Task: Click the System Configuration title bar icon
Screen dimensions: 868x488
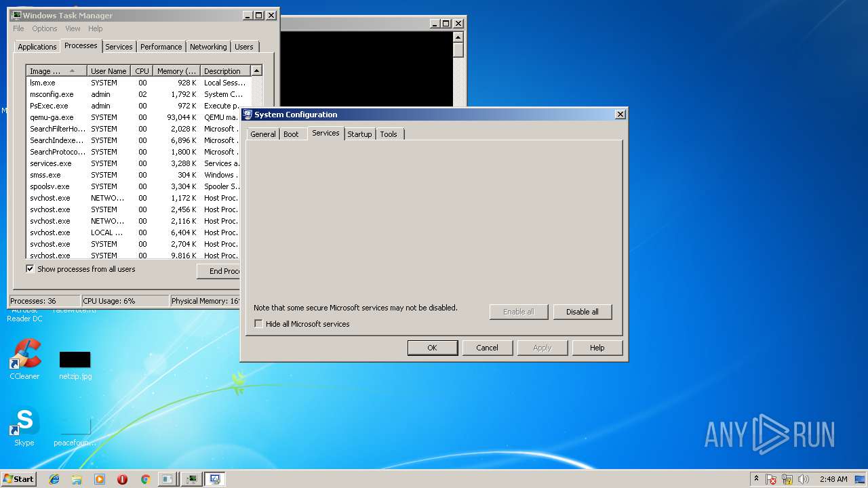Action: [248, 115]
